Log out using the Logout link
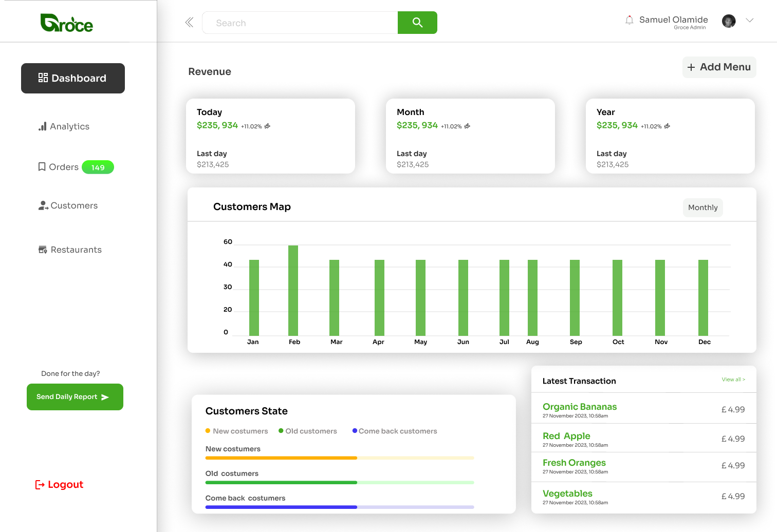777x532 pixels. coord(59,485)
